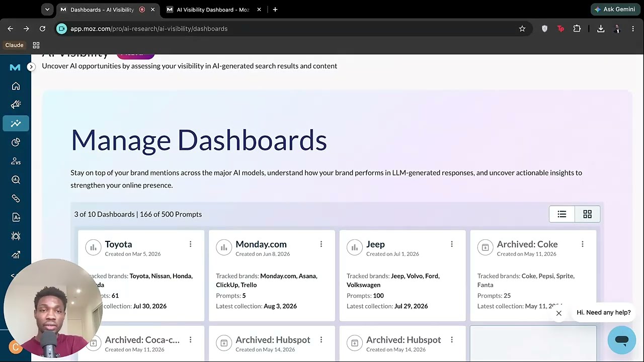Close the 'AI Visibility Dashboard - Moz' tab
This screenshot has height=362, width=644.
(x=260, y=10)
